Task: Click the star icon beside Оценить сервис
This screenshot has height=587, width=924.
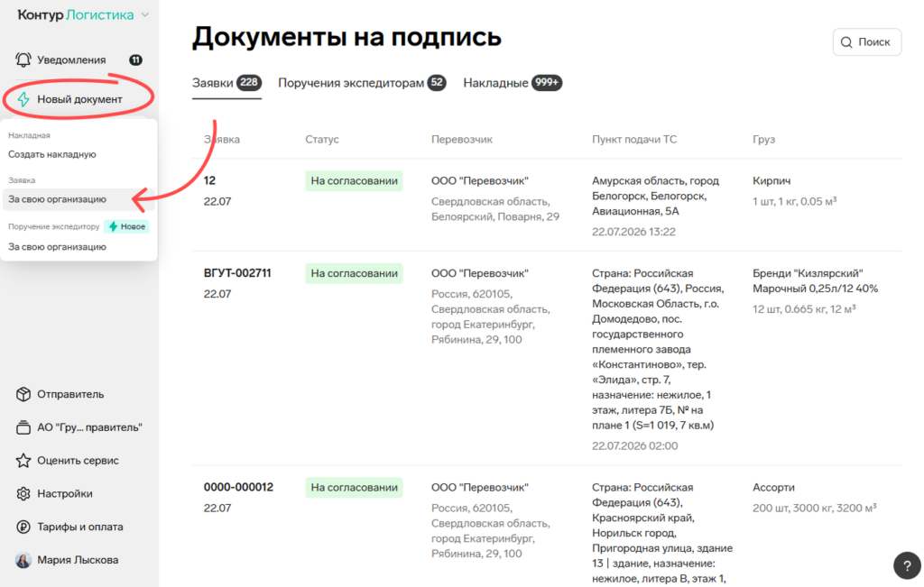Action: coord(23,461)
